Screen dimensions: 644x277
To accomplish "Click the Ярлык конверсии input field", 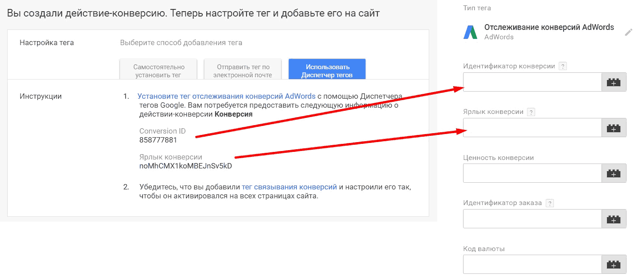I will 532,128.
